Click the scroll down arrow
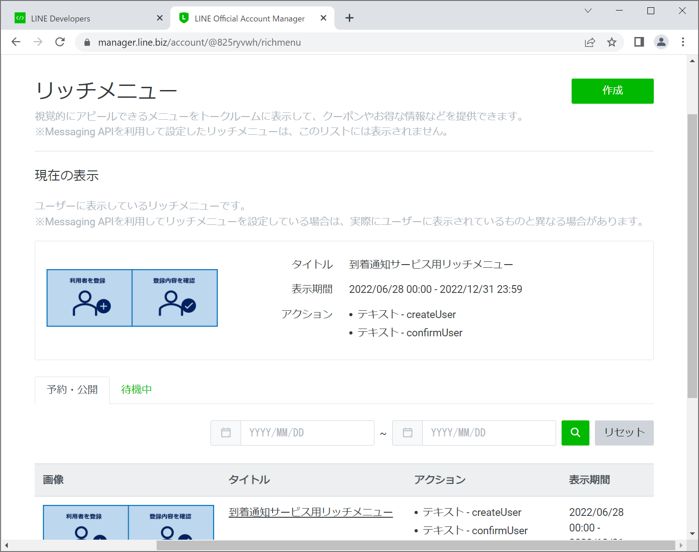The height and width of the screenshot is (552, 699). pos(692,533)
